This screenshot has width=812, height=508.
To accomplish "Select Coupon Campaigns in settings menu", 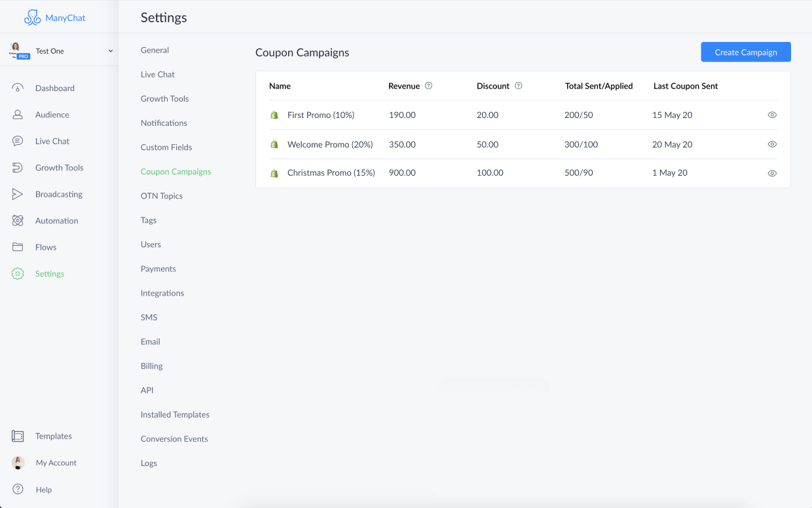I will point(175,172).
